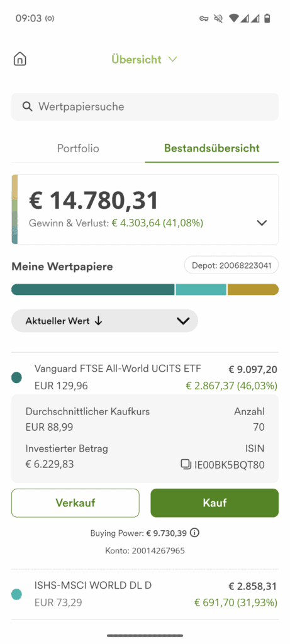The width and height of the screenshot is (290, 644).
Task: Tap the gold segment of holdings bar
Action: click(253, 289)
